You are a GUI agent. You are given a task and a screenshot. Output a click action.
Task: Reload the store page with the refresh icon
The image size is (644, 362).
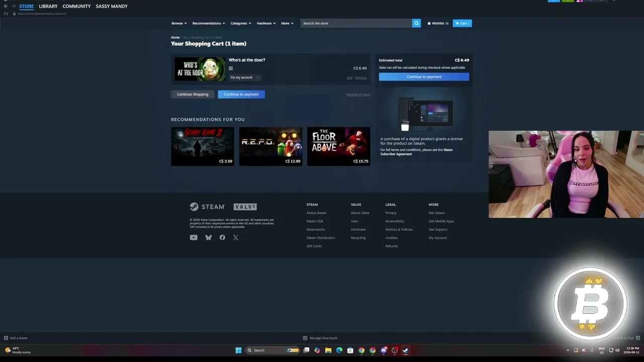[6, 14]
